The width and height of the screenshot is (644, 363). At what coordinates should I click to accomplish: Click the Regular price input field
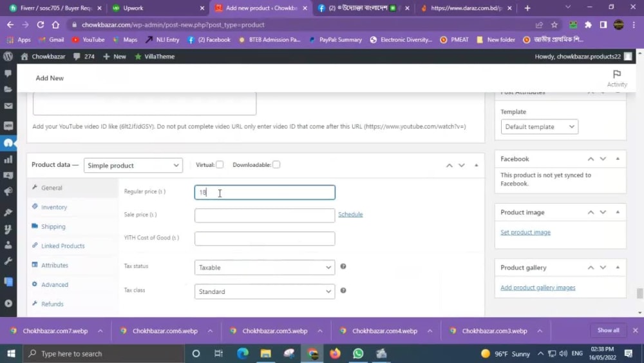click(265, 192)
